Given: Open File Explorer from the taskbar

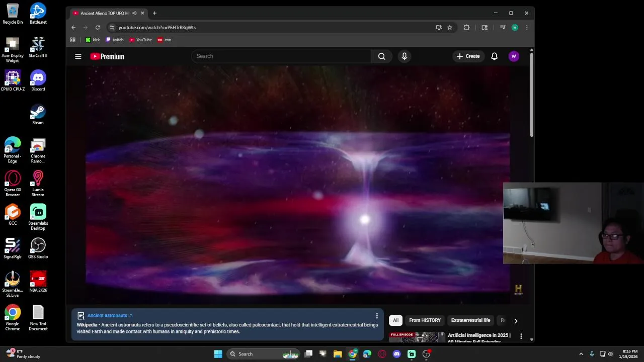Looking at the screenshot, I should click(x=338, y=354).
